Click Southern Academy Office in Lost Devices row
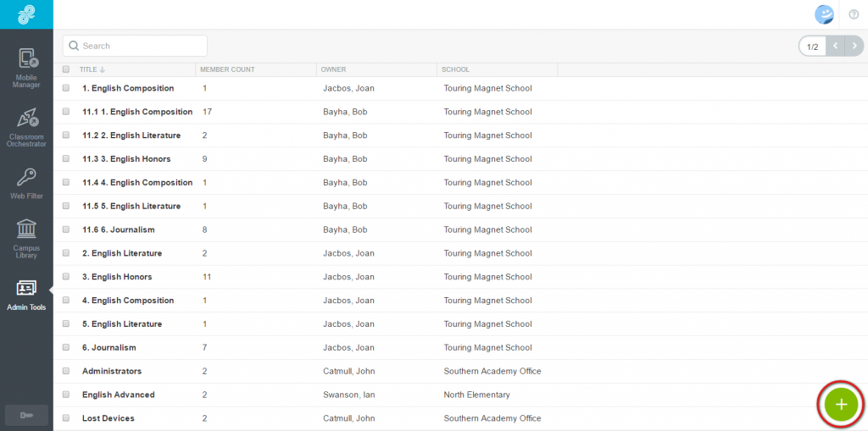868x431 pixels. (x=492, y=418)
